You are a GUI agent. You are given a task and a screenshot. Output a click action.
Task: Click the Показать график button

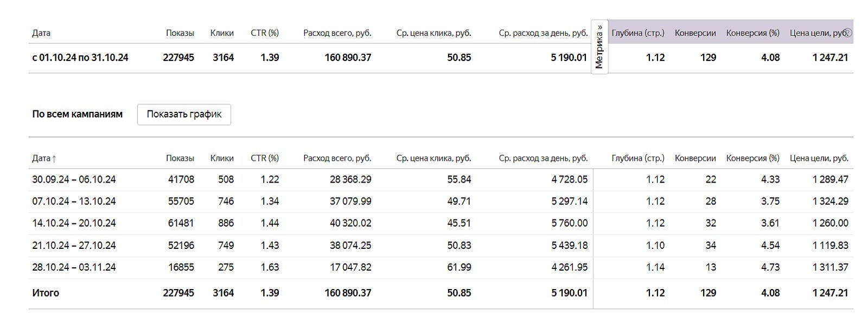184,114
